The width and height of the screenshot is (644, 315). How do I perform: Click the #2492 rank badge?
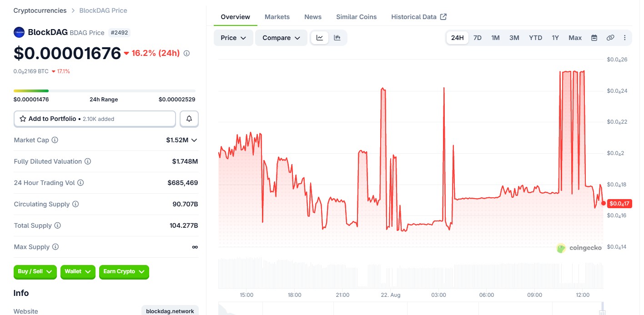120,32
